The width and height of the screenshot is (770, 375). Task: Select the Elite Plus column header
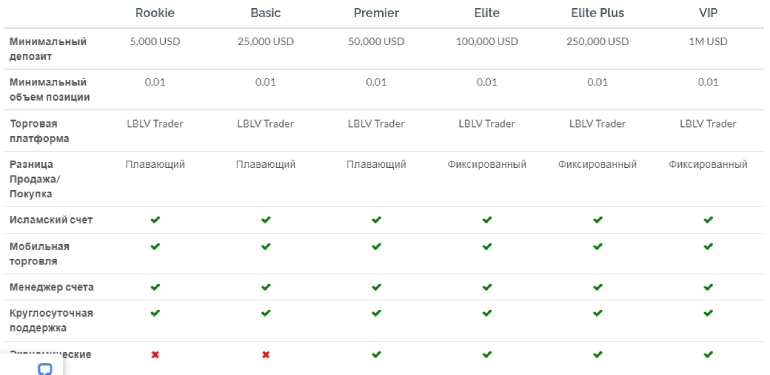(x=597, y=13)
